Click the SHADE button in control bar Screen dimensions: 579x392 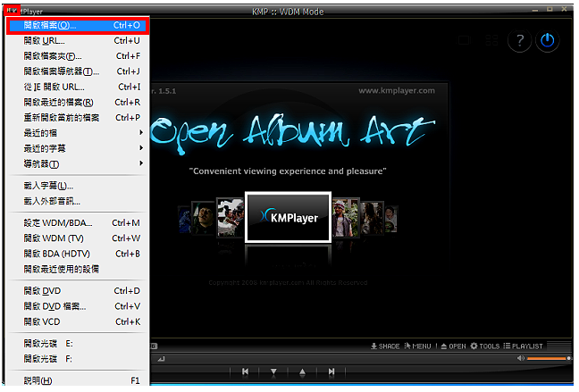385,346
